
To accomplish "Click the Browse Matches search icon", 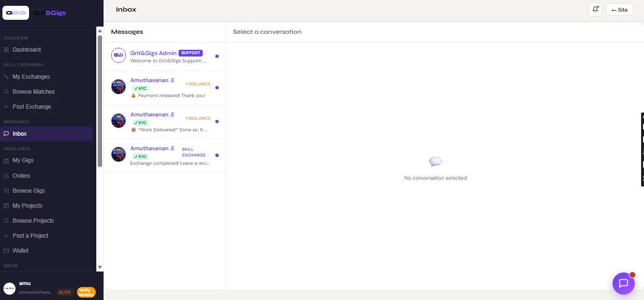I will tap(6, 92).
